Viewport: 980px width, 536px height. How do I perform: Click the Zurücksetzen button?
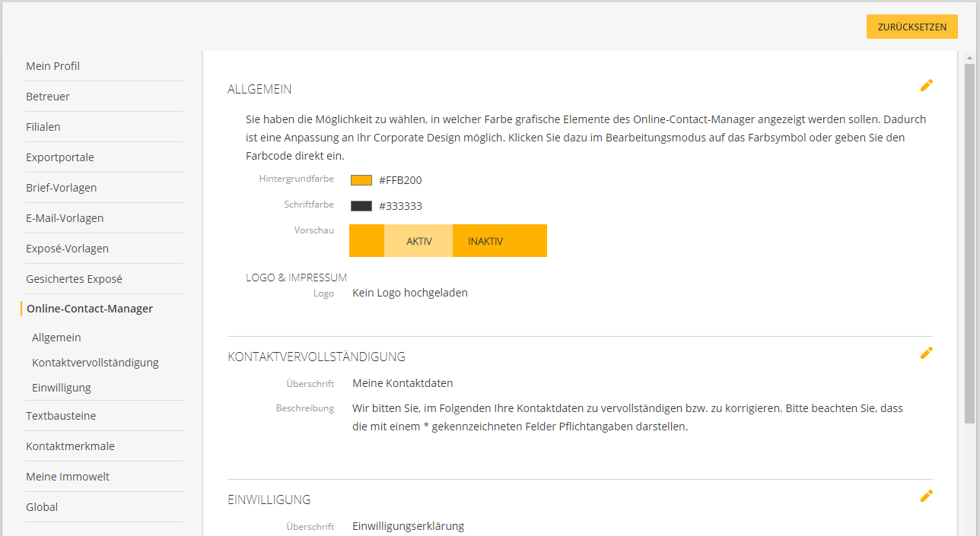coord(912,27)
